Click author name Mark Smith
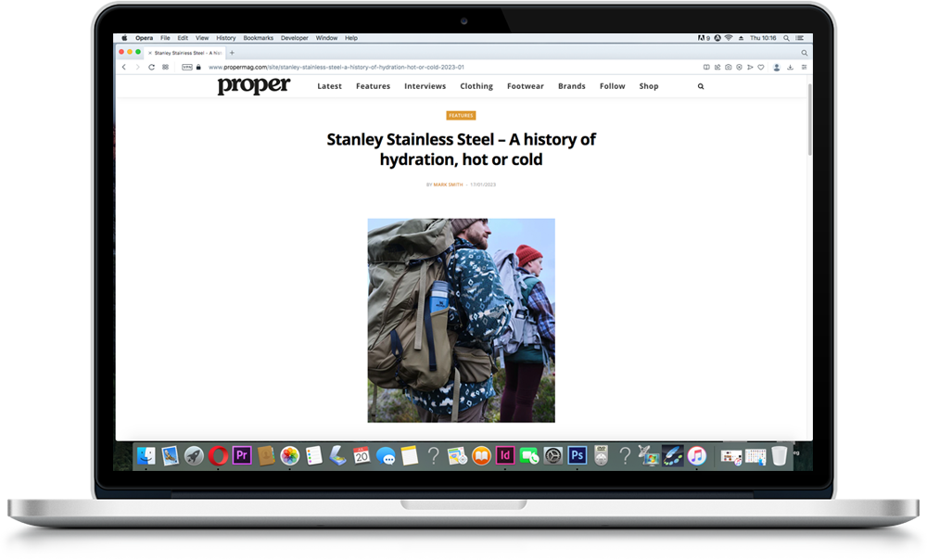Viewport: 927px width, 560px height. tap(448, 185)
